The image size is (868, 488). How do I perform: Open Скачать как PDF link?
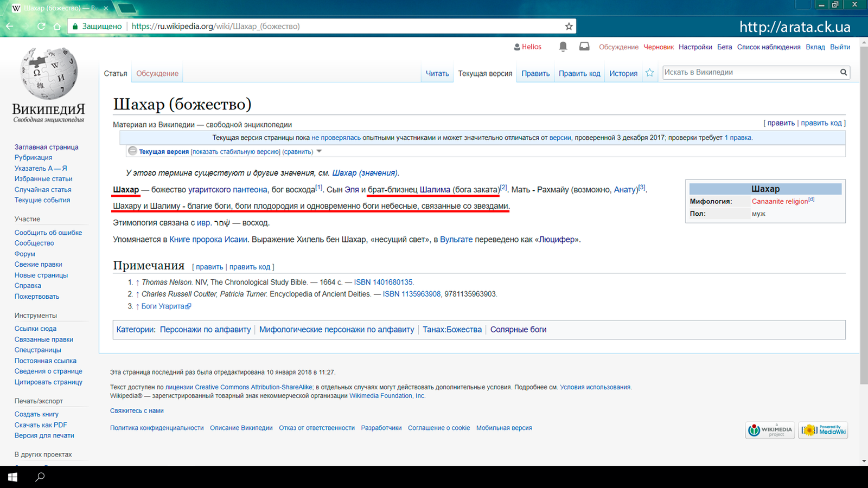point(41,425)
